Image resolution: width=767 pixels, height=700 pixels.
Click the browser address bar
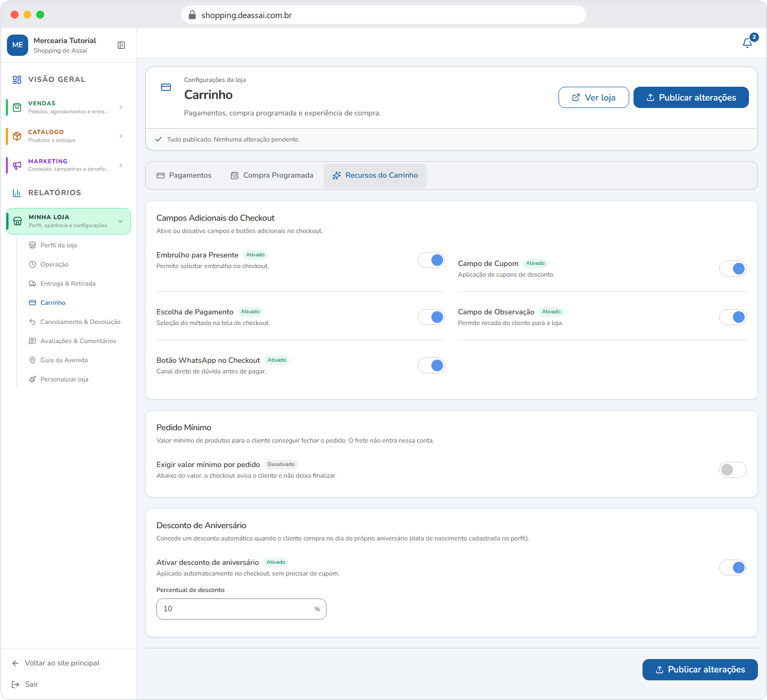(383, 15)
